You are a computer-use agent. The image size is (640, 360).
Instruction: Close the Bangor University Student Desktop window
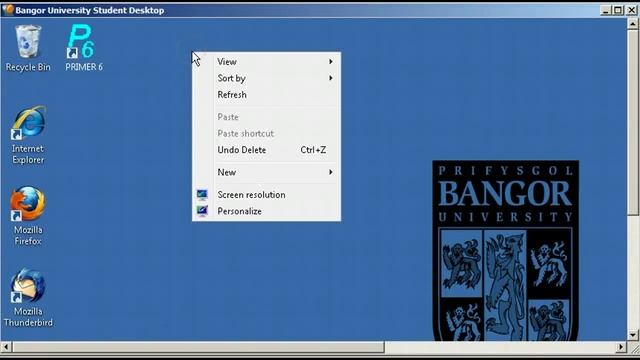[x=631, y=10]
